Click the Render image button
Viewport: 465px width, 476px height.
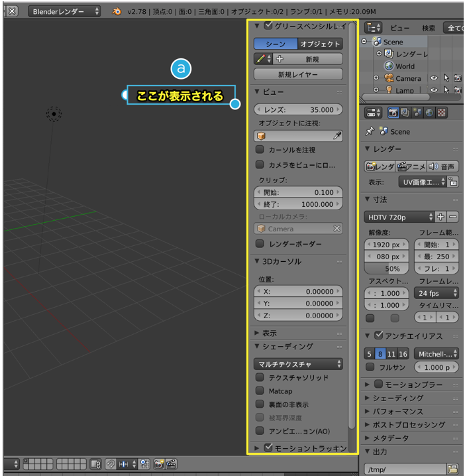click(x=380, y=166)
